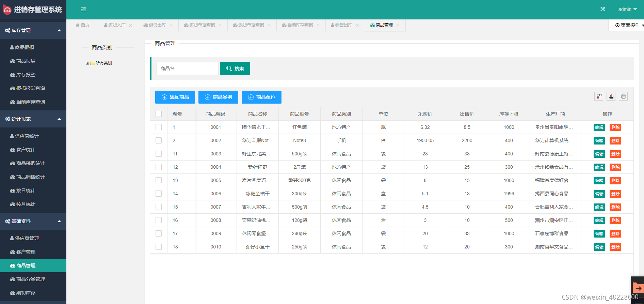Collapse the 基础资料 sidebar group
The height and width of the screenshot is (304, 644).
tap(33, 221)
